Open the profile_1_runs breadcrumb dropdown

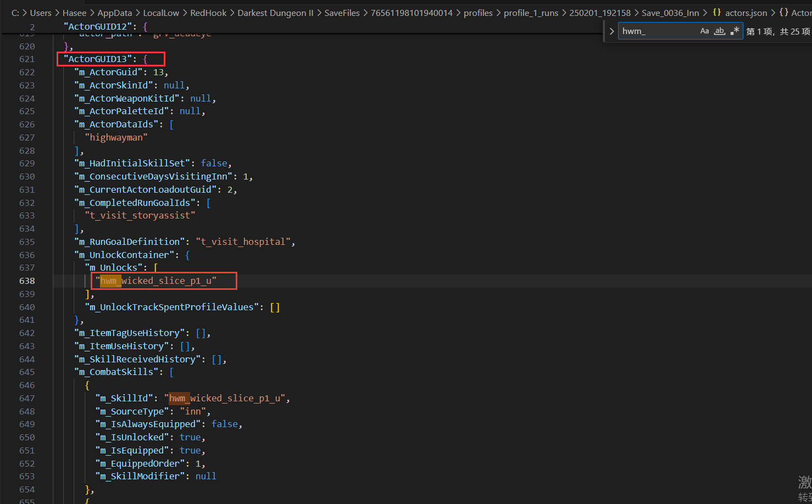click(x=531, y=13)
